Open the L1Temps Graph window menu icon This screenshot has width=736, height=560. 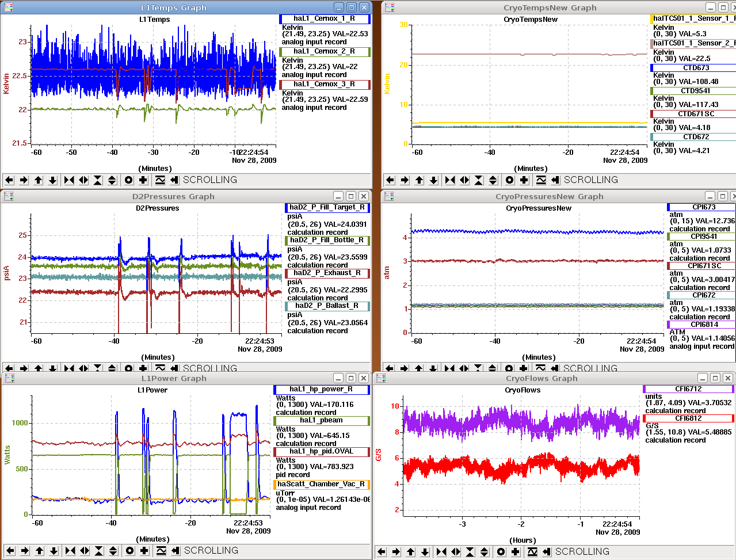(9, 7)
